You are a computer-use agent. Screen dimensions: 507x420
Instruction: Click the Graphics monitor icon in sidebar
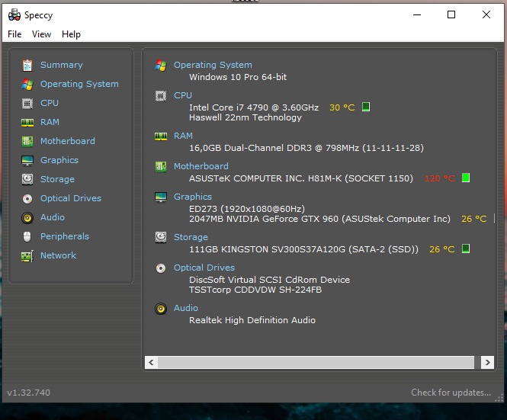pos(27,160)
